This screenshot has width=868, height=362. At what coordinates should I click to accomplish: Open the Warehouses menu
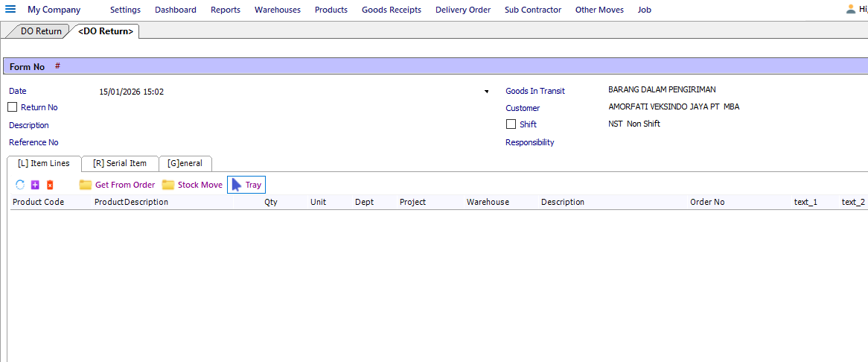pos(278,10)
